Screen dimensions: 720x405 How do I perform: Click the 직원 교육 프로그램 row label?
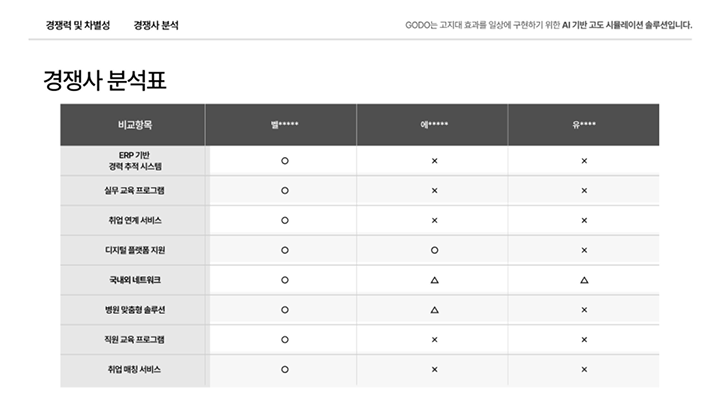click(134, 340)
